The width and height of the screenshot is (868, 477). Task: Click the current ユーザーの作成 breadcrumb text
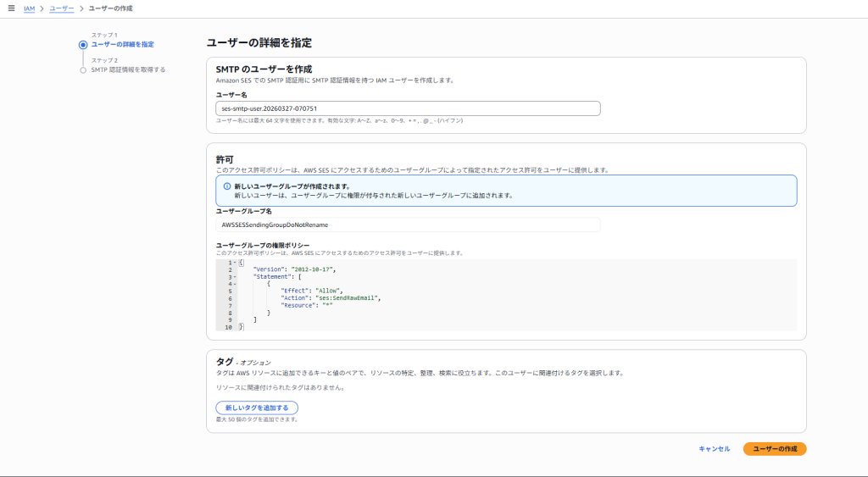[x=110, y=8]
